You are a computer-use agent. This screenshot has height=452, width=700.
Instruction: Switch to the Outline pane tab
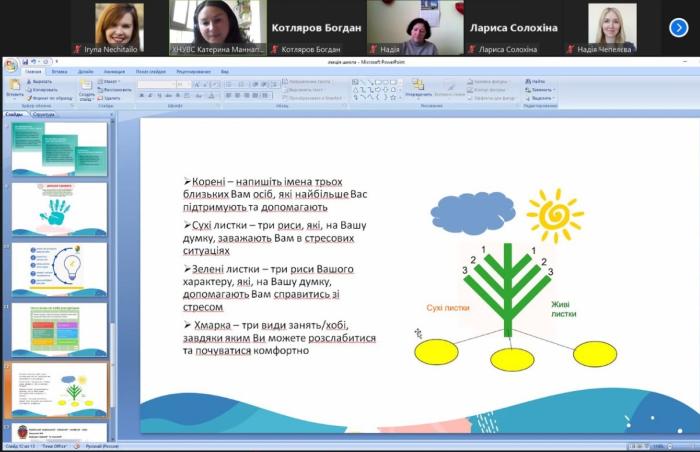click(44, 115)
